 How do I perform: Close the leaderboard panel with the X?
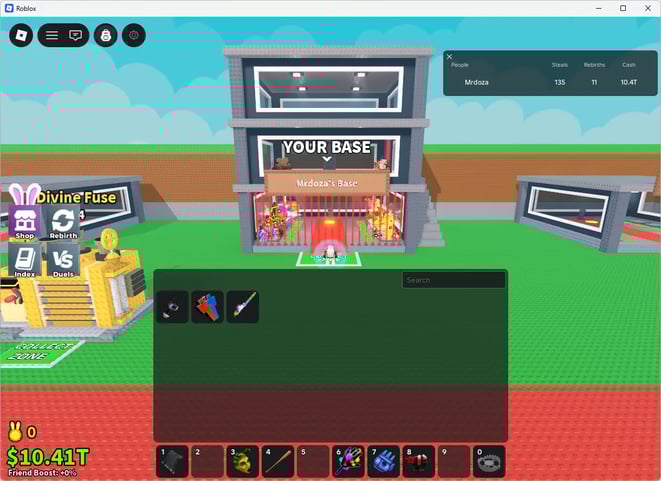click(x=450, y=57)
